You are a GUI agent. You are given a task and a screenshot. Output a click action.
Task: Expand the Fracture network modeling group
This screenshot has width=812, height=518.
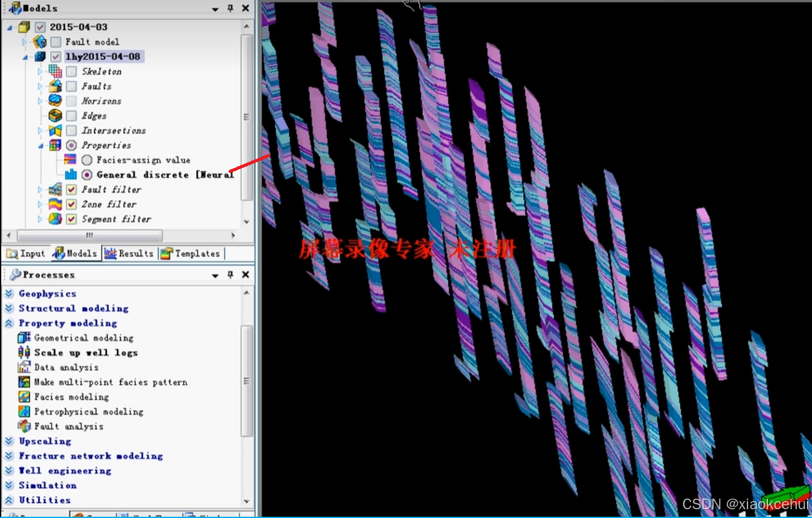coord(9,456)
